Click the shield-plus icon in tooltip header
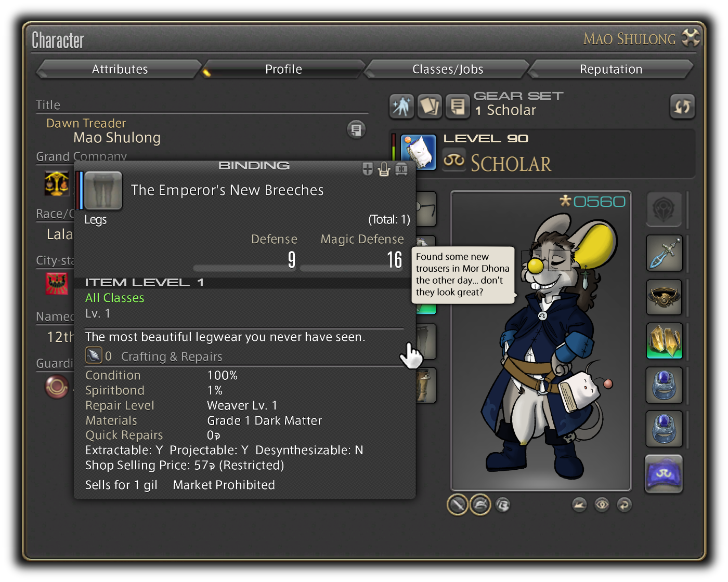728x582 pixels. coord(368,169)
